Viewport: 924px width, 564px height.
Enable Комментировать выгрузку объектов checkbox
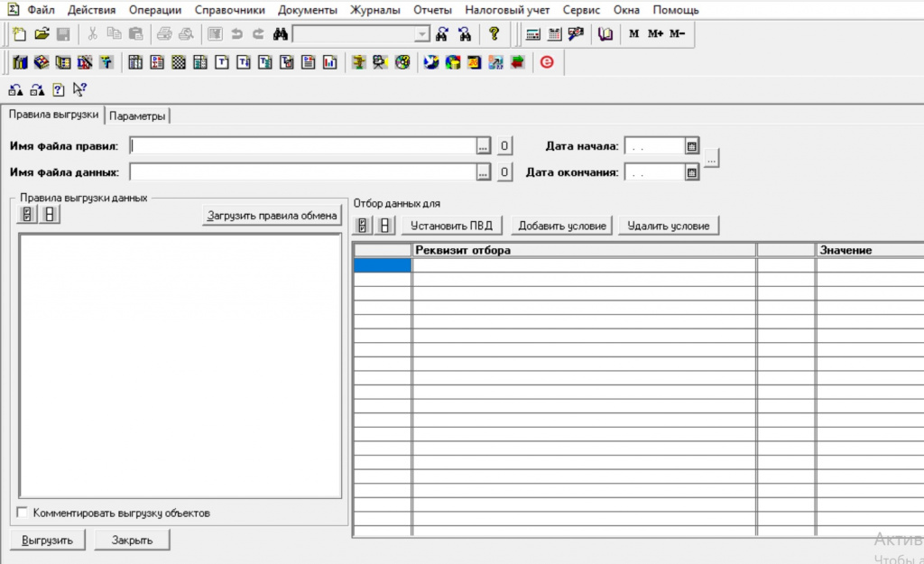23,513
